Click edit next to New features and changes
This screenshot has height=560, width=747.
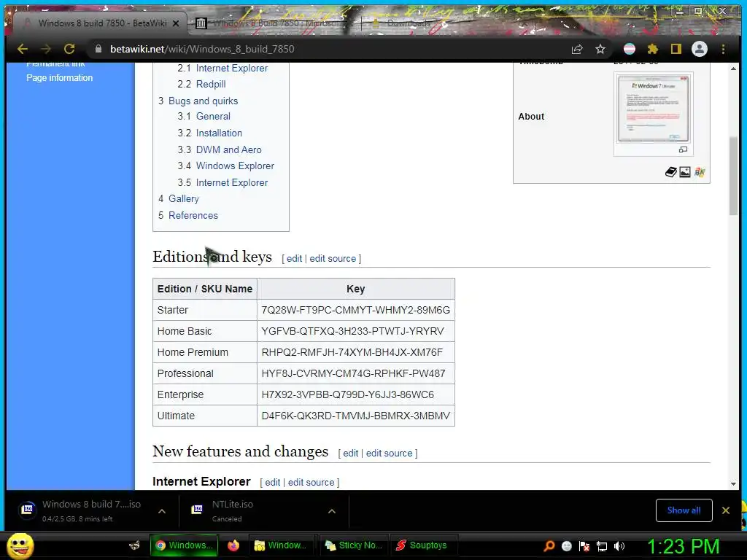(x=350, y=454)
